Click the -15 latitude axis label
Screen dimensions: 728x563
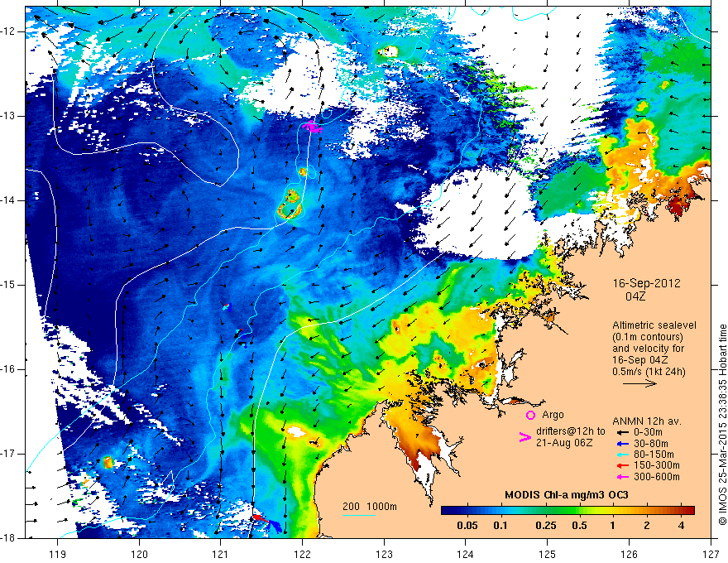[x=9, y=285]
